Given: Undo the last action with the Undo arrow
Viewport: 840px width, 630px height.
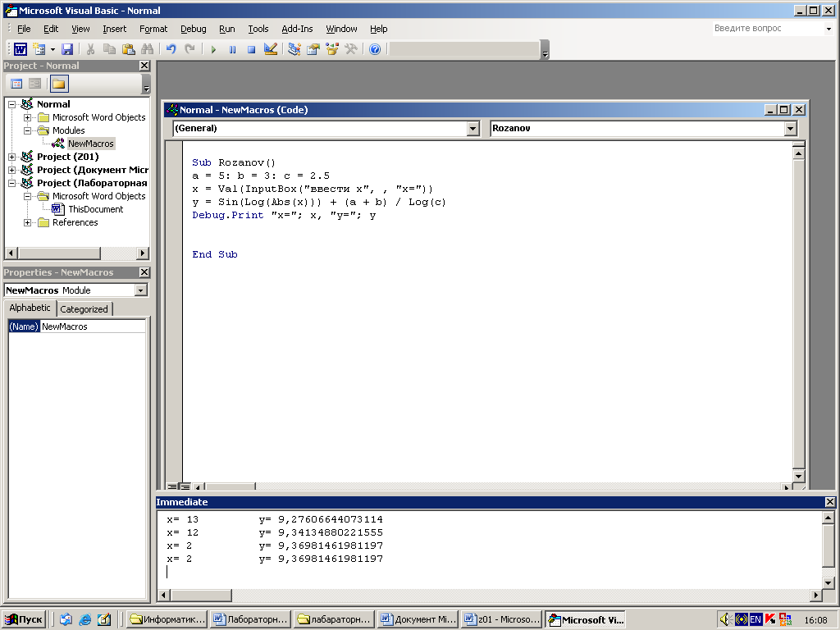Looking at the screenshot, I should (x=171, y=49).
